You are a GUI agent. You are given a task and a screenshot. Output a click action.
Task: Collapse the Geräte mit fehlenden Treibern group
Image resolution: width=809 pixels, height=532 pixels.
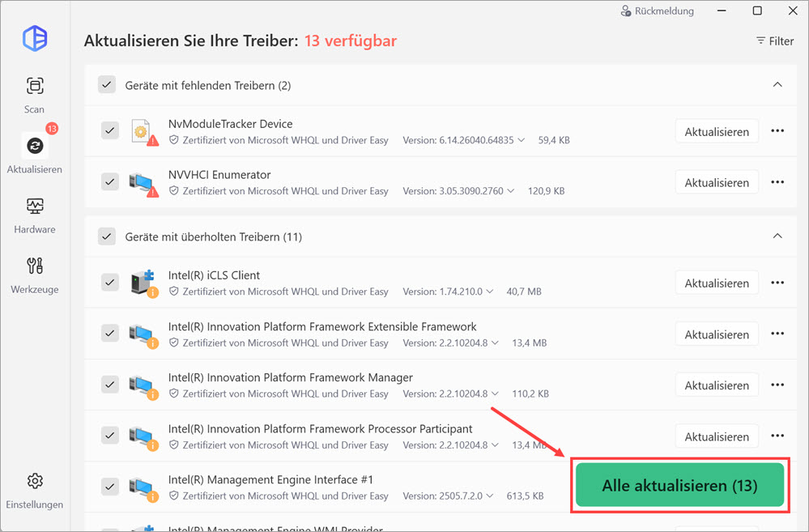coord(777,85)
